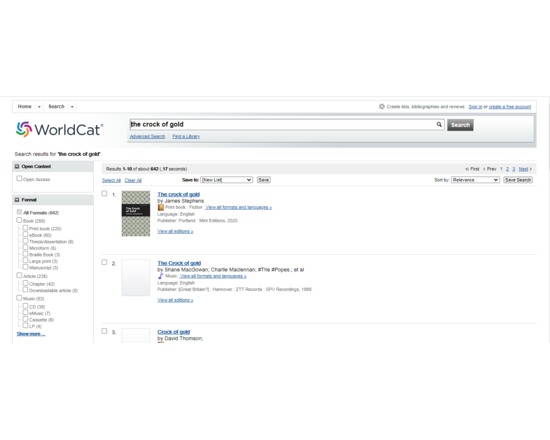Click the magnifier icon in search box

[439, 124]
